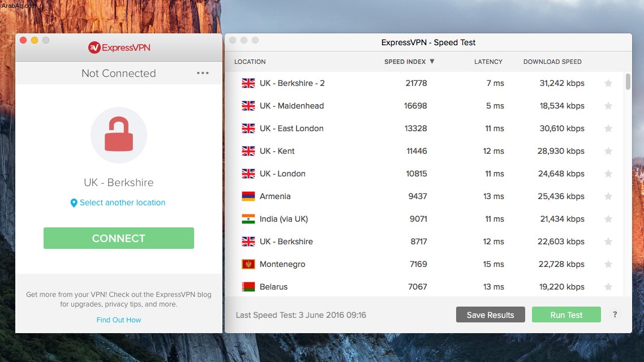Image resolution: width=644 pixels, height=362 pixels.
Task: Click the flag in the speed test UK - Berkshire row
Action: pos(248,242)
